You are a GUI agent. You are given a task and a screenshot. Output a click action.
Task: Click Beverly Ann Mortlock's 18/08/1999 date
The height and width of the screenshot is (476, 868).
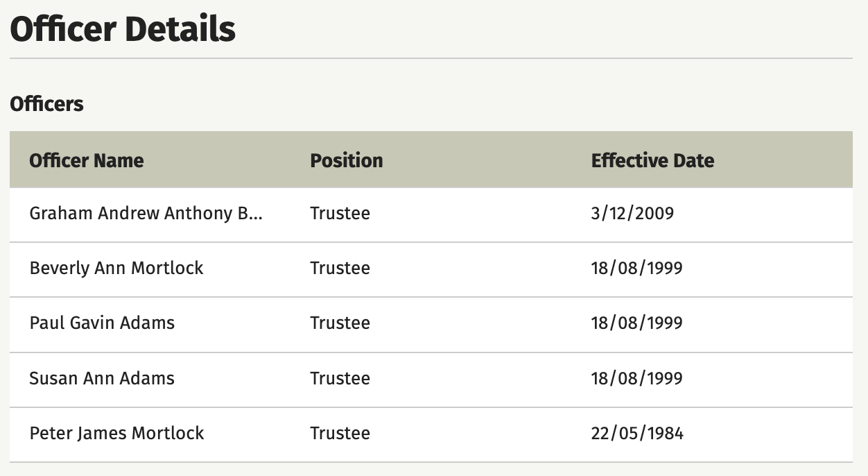(x=636, y=268)
